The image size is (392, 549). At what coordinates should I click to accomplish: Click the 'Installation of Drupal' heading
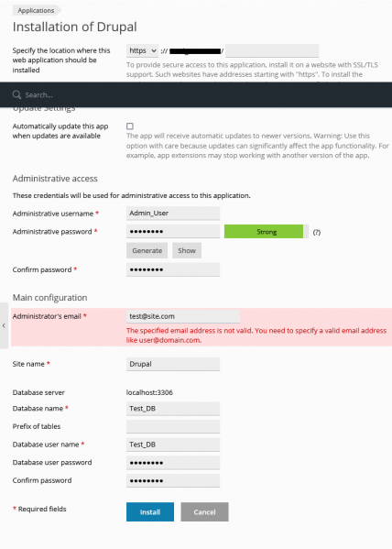(x=74, y=27)
